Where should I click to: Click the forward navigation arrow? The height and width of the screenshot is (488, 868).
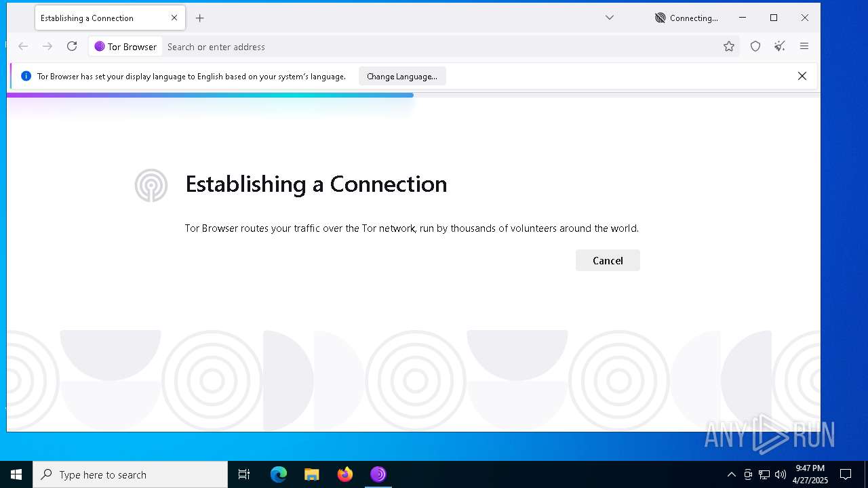[x=47, y=46]
